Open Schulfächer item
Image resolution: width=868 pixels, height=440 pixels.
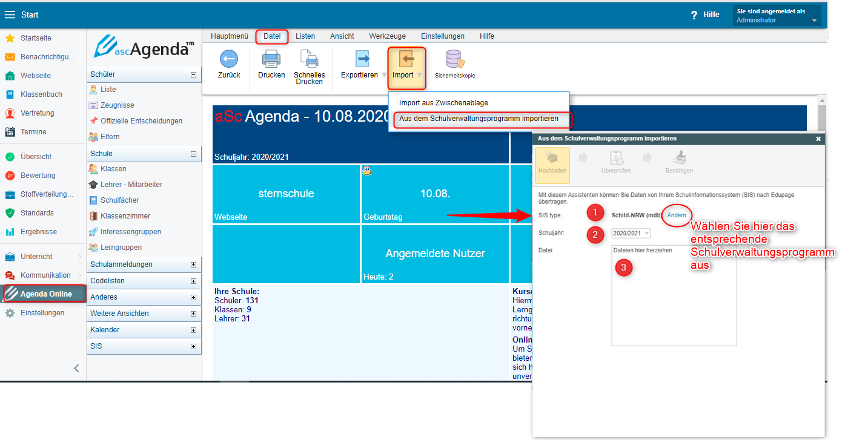pyautogui.click(x=120, y=200)
